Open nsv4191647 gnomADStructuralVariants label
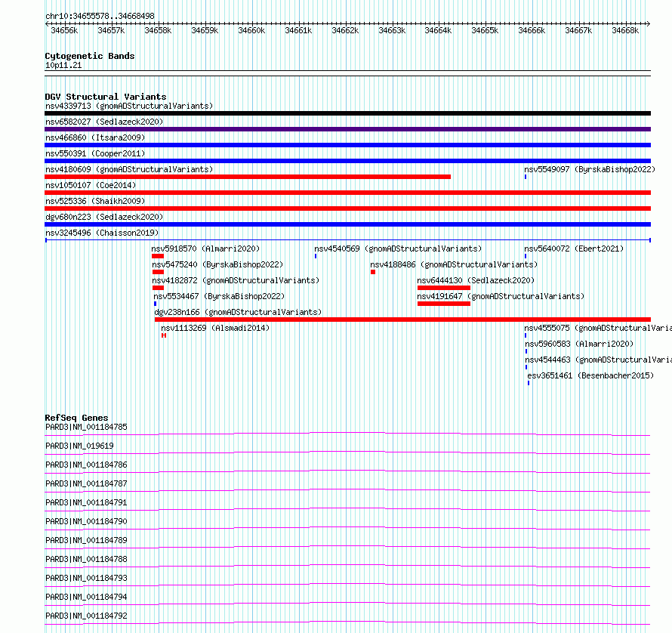 [501, 296]
